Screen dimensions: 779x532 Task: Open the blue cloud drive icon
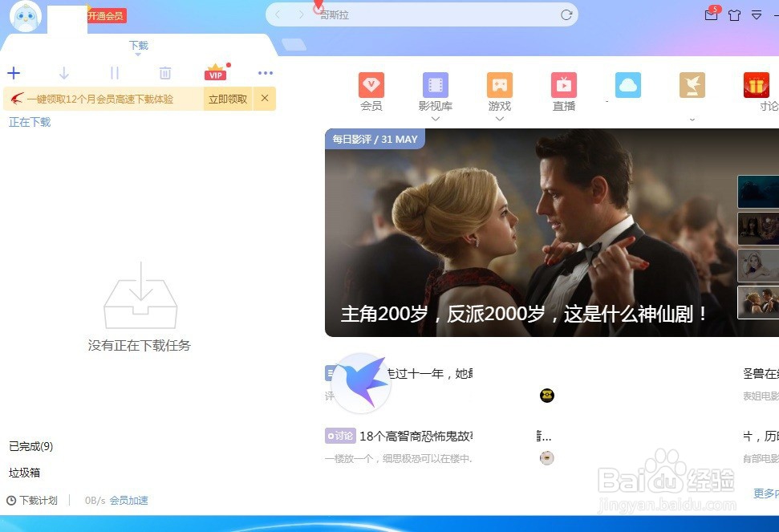[x=628, y=84]
